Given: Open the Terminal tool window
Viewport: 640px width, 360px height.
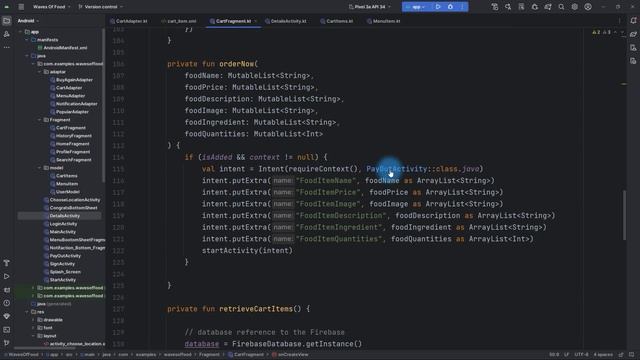Looking at the screenshot, I should tap(7, 330).
